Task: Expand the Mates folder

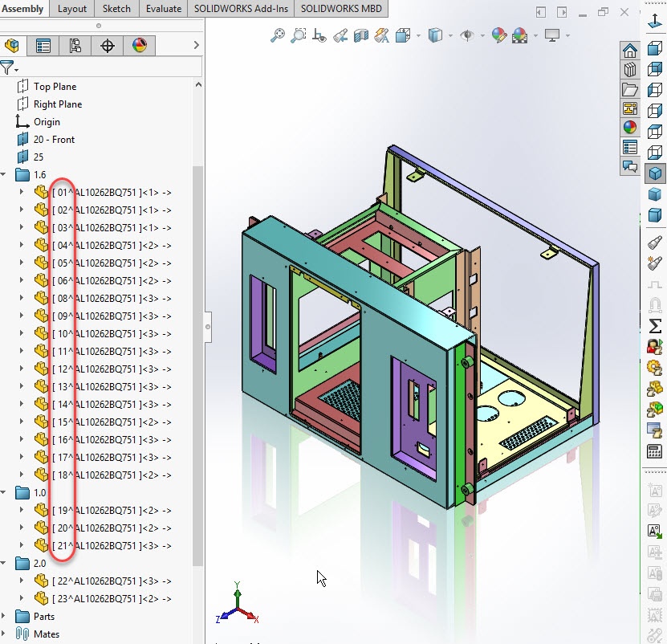Action: coord(3,634)
